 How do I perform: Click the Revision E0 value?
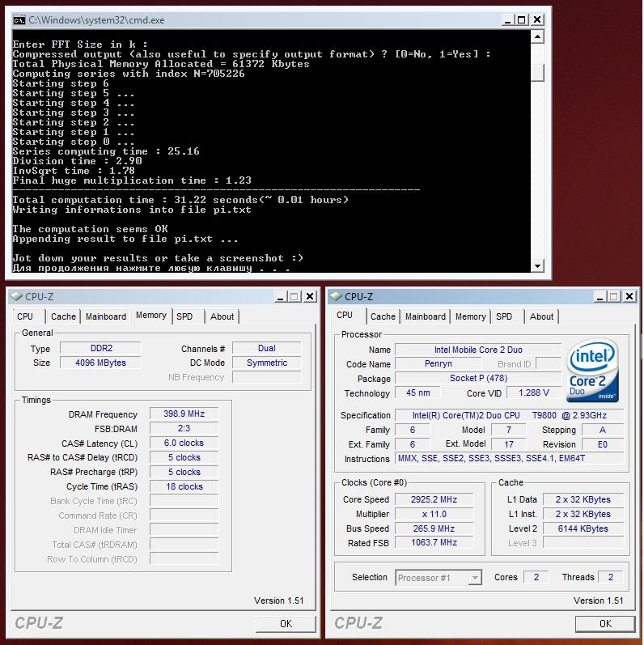(603, 444)
